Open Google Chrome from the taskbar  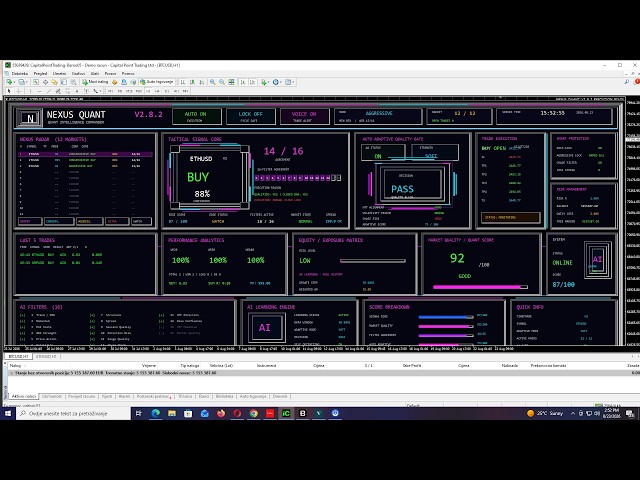coord(253,413)
